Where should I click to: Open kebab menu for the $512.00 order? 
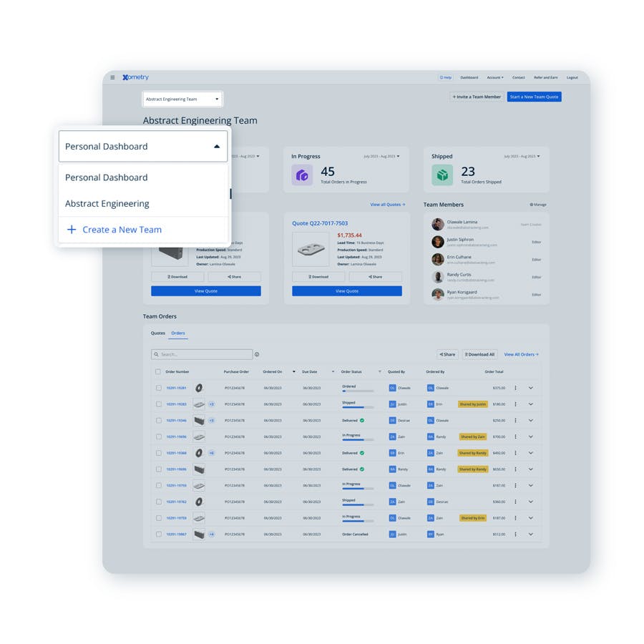pyautogui.click(x=515, y=535)
